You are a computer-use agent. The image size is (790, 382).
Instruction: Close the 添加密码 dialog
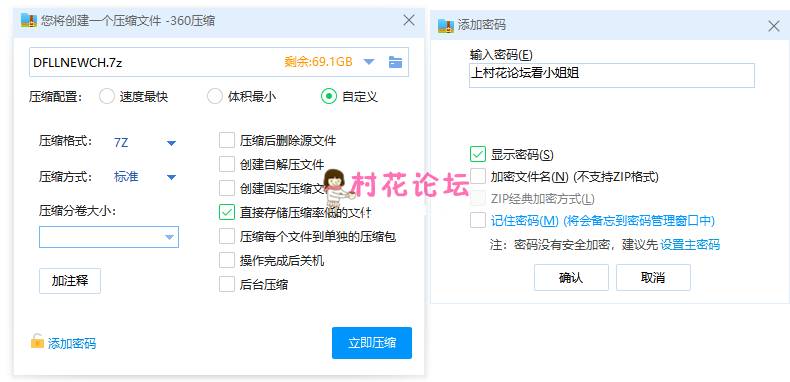pyautogui.click(x=774, y=26)
